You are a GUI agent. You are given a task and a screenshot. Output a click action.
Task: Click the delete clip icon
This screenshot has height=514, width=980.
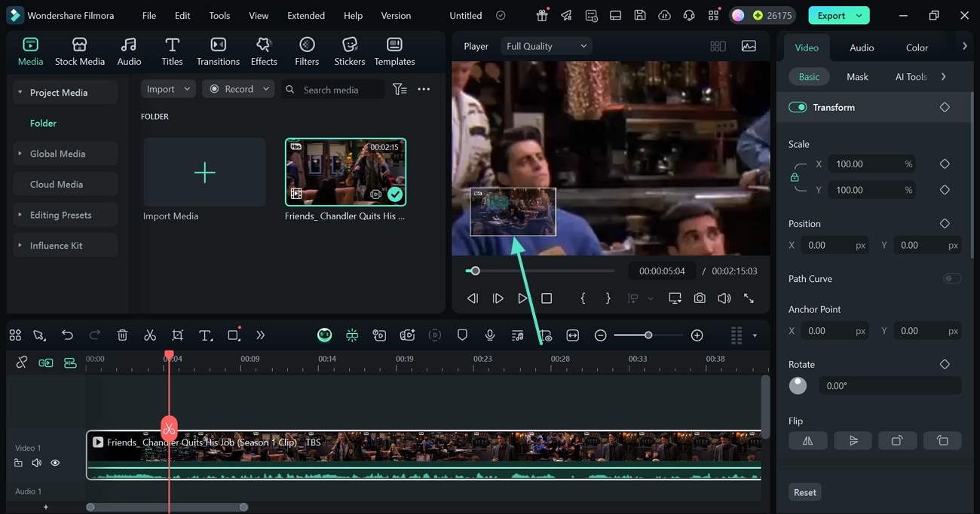(x=122, y=335)
